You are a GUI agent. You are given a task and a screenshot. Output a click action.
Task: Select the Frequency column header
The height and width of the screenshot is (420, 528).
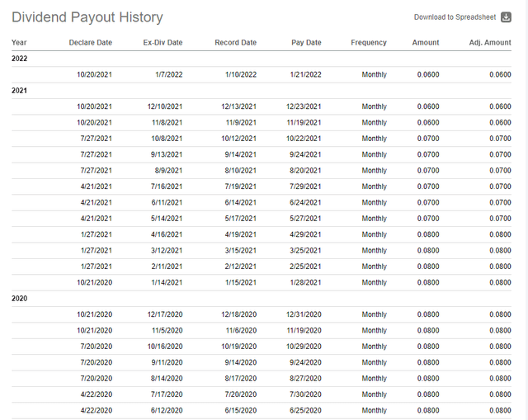tap(369, 42)
